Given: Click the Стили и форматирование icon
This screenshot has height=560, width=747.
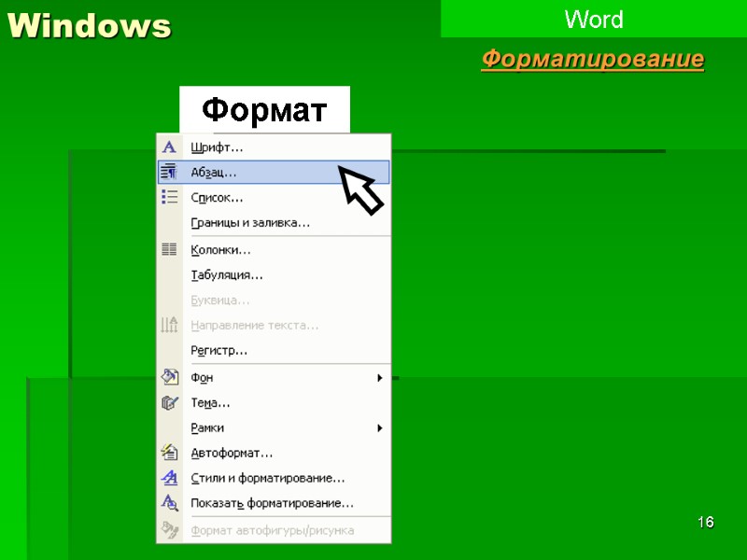Looking at the screenshot, I should coord(169,478).
